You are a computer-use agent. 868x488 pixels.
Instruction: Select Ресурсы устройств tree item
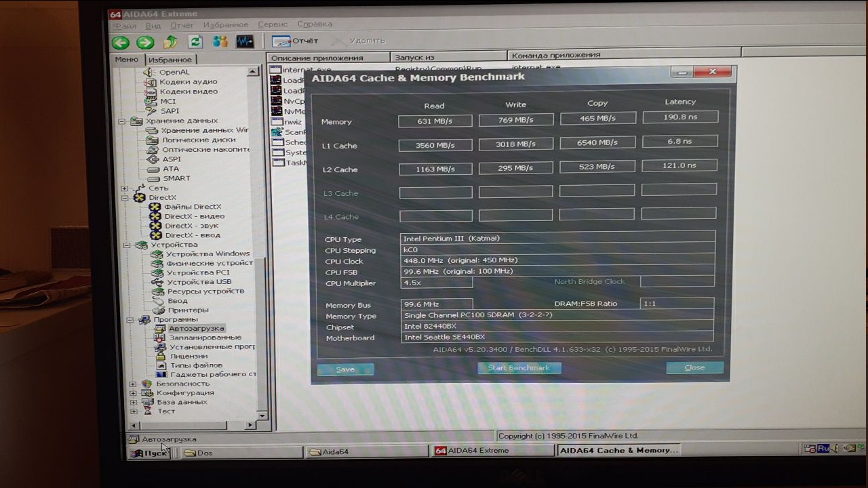pos(205,291)
